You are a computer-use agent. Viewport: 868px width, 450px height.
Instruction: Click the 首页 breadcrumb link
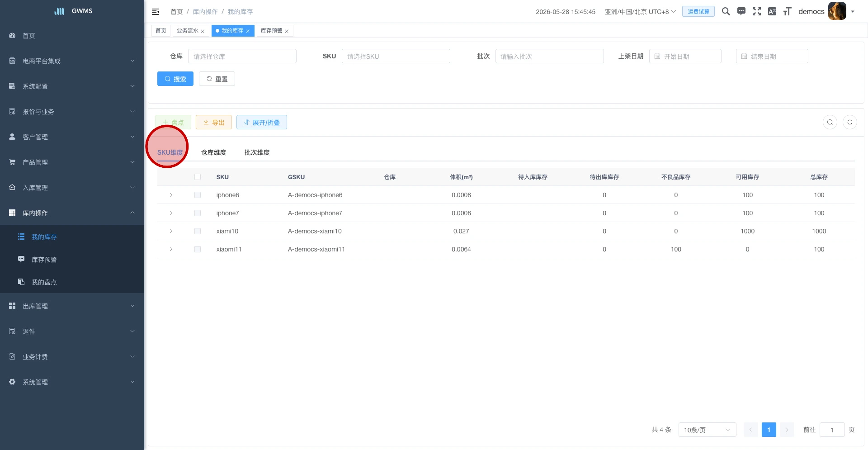177,12
